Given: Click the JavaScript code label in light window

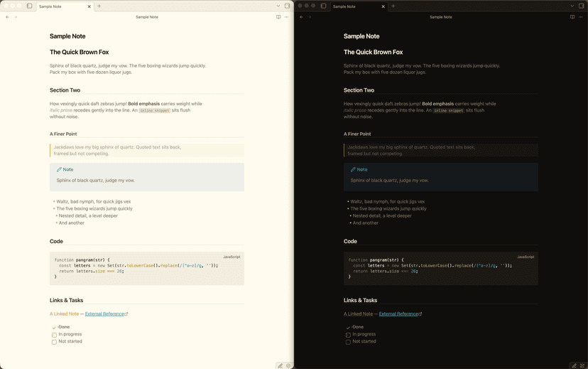Looking at the screenshot, I should [x=232, y=257].
